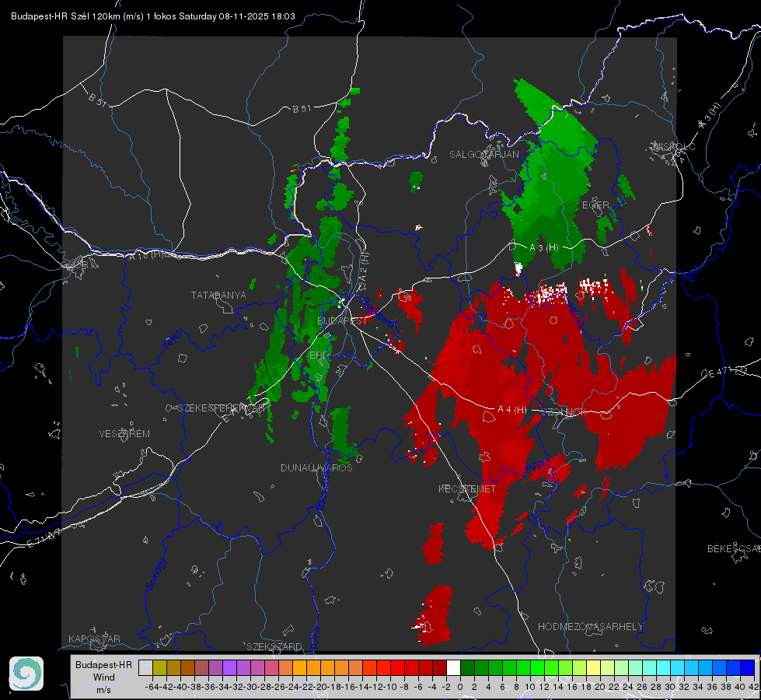Click the KECSKEMET city label

click(x=467, y=488)
